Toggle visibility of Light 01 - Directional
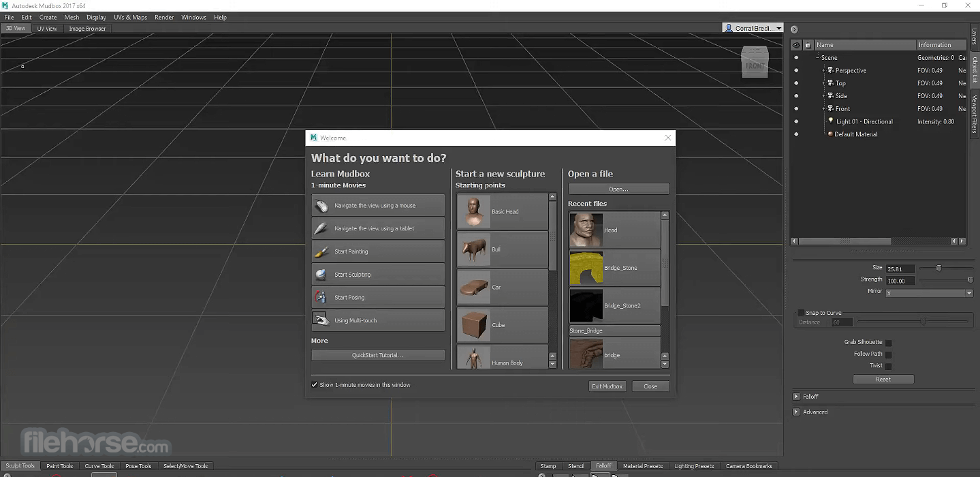980x477 pixels. click(x=796, y=121)
